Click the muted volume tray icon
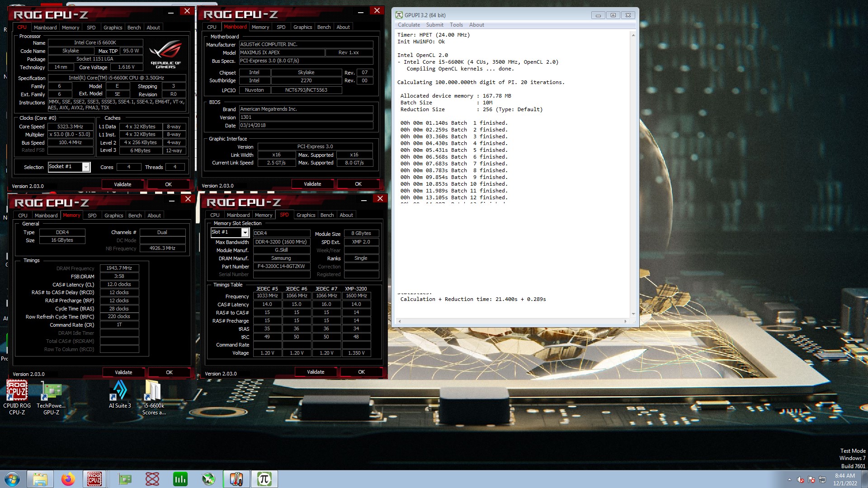This screenshot has height=488, width=868. coord(800,479)
